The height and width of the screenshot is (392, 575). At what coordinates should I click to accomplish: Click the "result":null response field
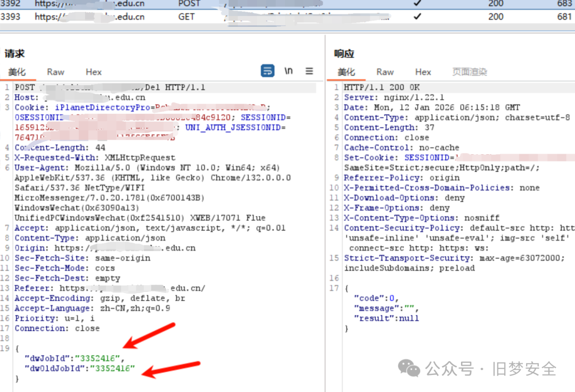pos(386,319)
